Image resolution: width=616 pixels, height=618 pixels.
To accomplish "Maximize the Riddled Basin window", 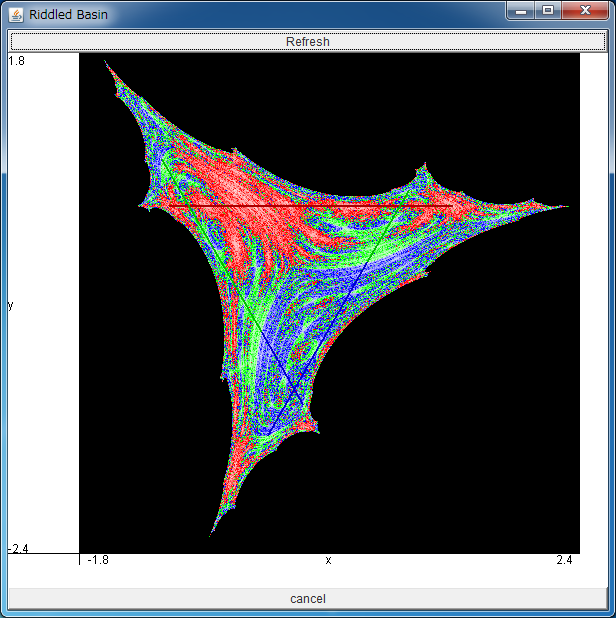I will pyautogui.click(x=548, y=11).
